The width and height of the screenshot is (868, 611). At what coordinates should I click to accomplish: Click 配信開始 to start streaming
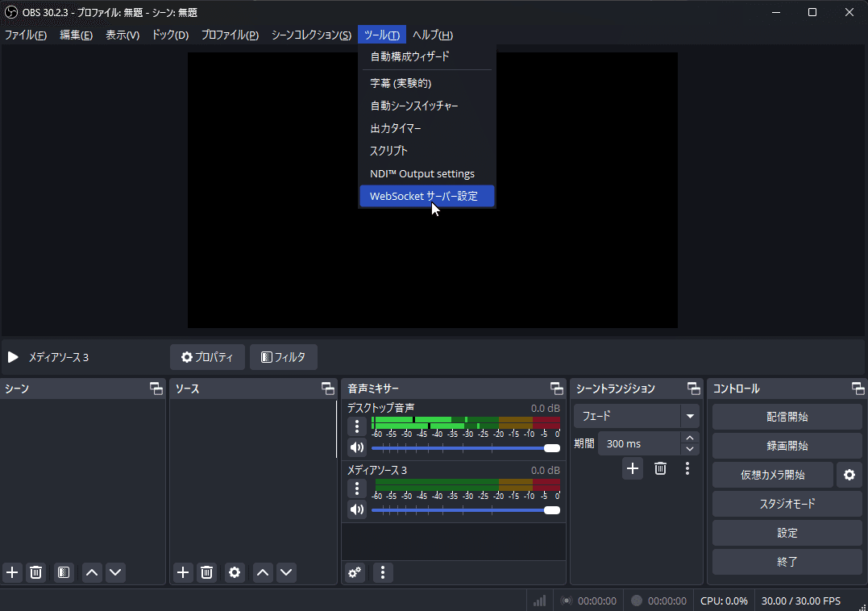[x=787, y=417]
